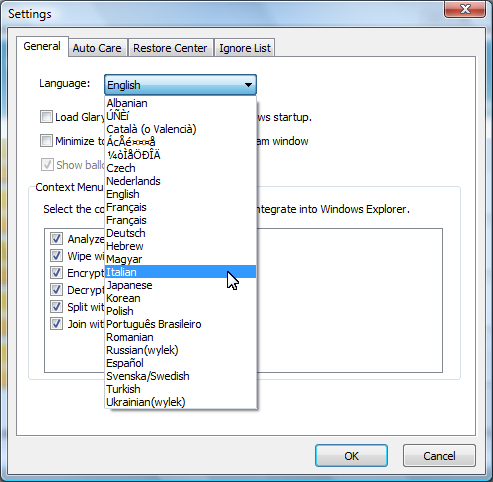Open the Restore Center tab
This screenshot has height=482, width=493.
pyautogui.click(x=170, y=48)
